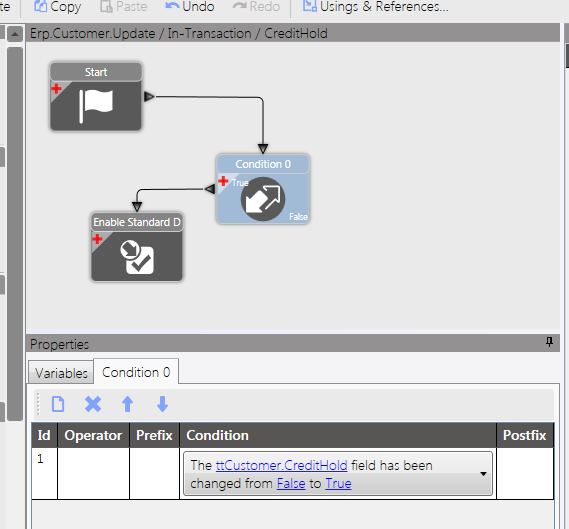Switch to the Variables tab
Viewport: 569px width, 529px height.
point(61,373)
